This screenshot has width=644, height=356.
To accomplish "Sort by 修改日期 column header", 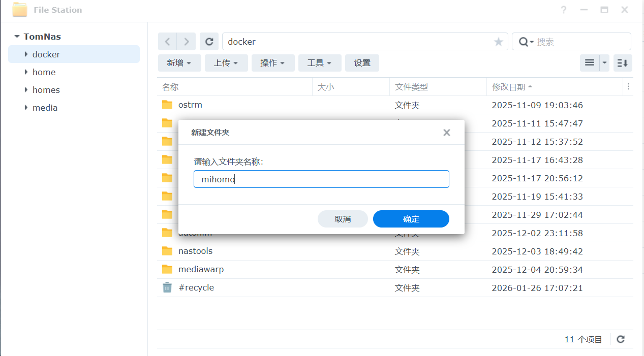I will [x=508, y=87].
